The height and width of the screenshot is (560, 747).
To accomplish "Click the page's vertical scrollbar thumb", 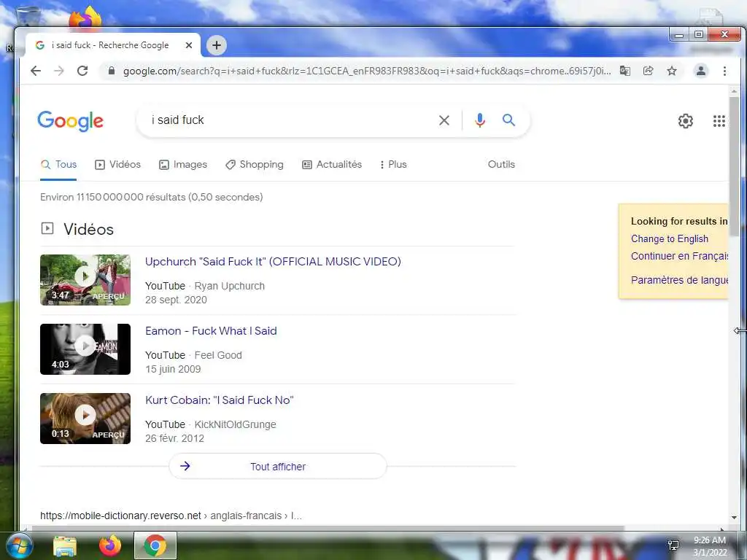I will (x=734, y=166).
